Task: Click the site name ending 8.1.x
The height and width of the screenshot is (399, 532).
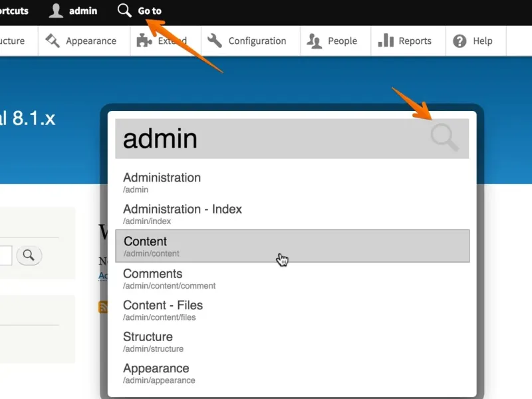Action: coord(27,118)
